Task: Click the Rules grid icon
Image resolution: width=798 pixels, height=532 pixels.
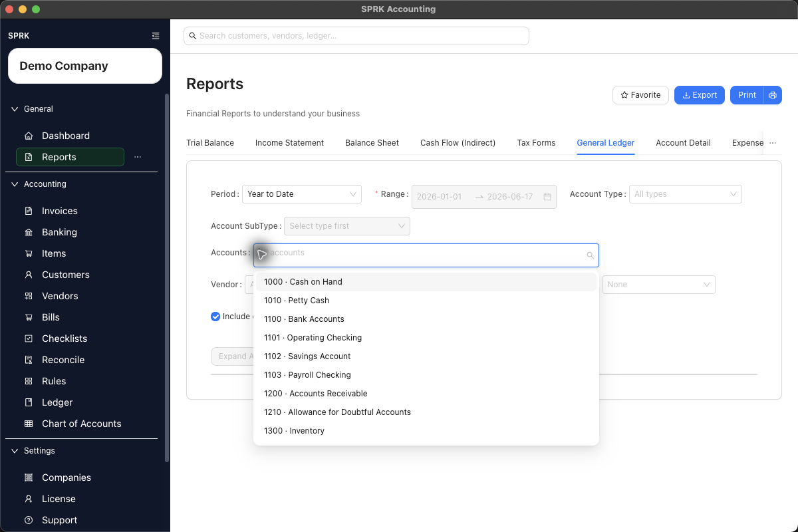Action: [x=29, y=381]
